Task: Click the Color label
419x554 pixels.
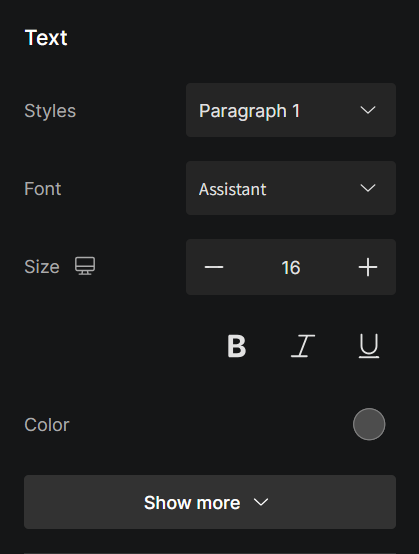Action: [x=47, y=425]
